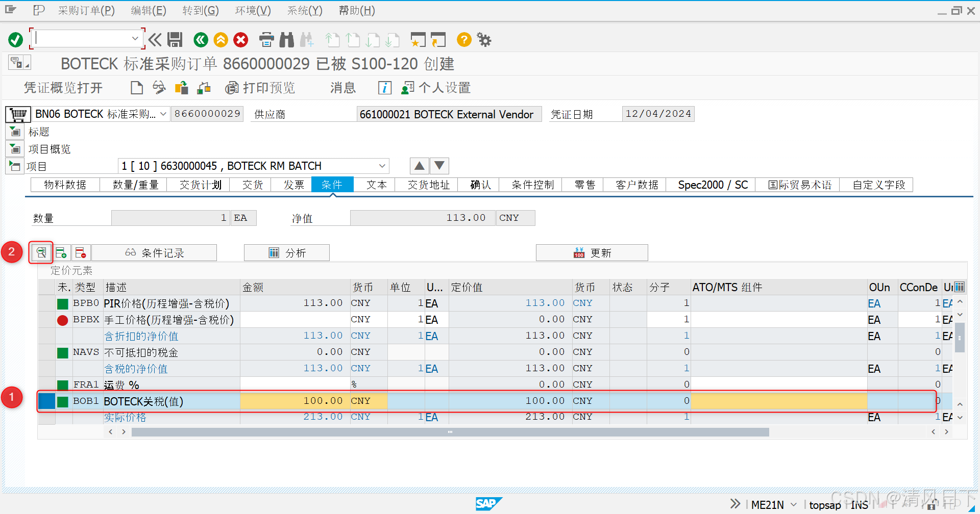Click the pricing table vertical scrollbar thumb
The width and height of the screenshot is (980, 514).
coord(960,338)
